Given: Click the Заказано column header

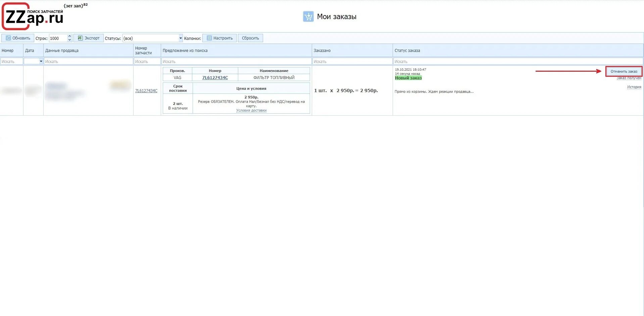Looking at the screenshot, I should 352,51.
